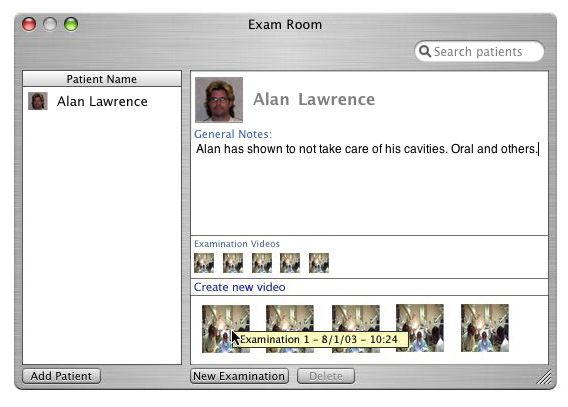Click the Create new video link
The width and height of the screenshot is (568, 407).
(x=239, y=287)
